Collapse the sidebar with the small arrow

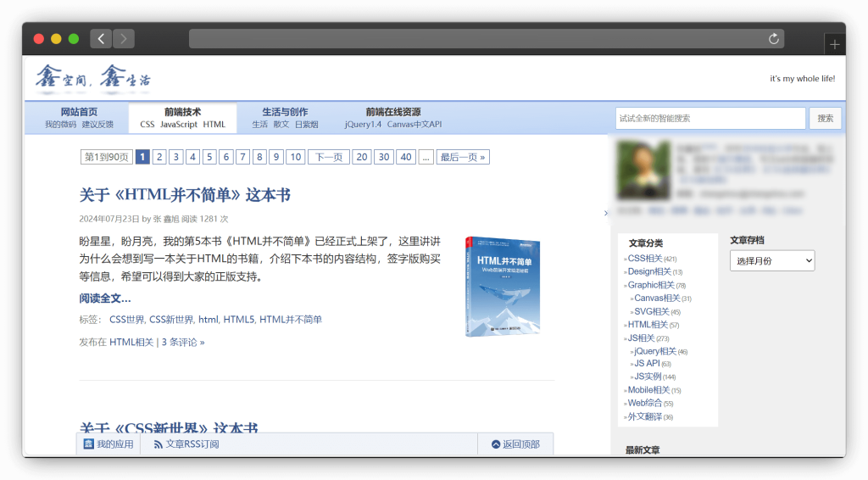click(605, 213)
